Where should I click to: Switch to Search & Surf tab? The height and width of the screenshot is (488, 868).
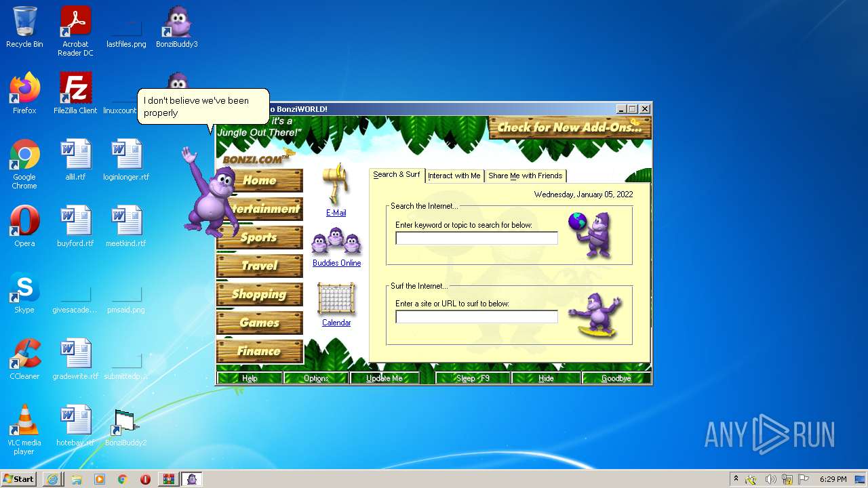[397, 175]
